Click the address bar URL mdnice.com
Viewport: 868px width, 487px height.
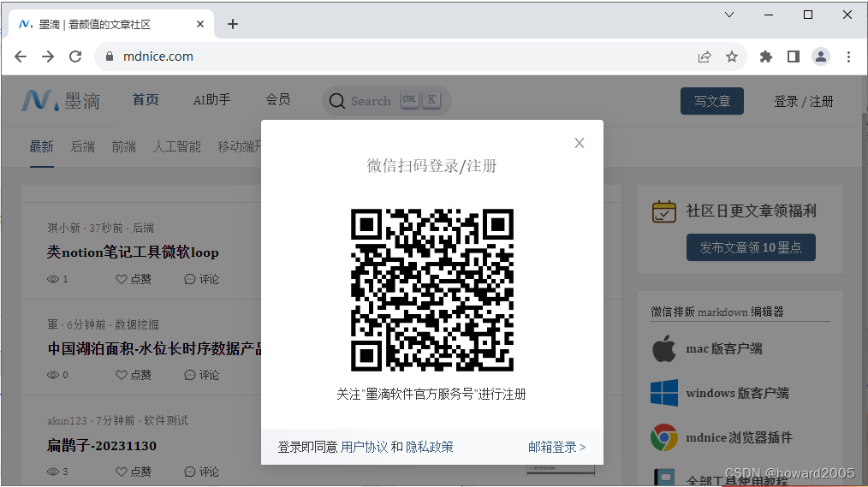click(158, 56)
